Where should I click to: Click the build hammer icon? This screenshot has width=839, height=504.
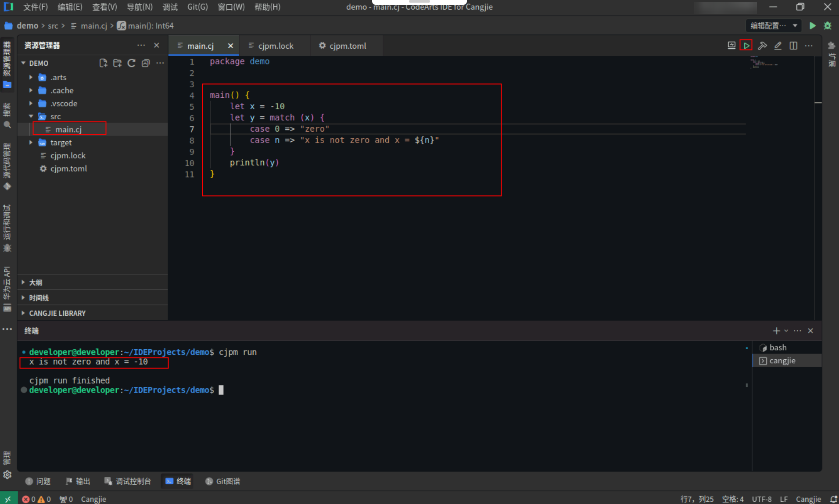click(762, 46)
